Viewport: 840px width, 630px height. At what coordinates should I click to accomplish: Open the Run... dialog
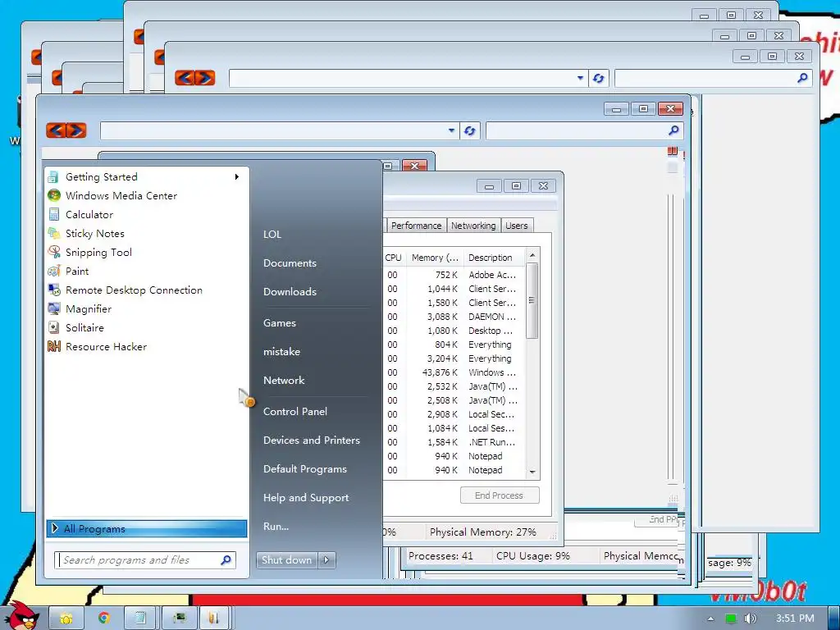pos(276,527)
